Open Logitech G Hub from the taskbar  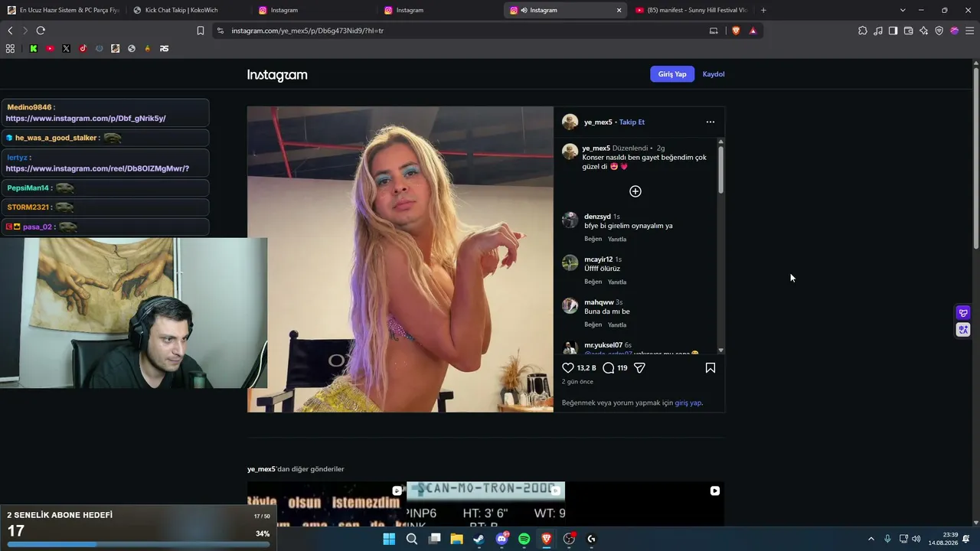click(591, 539)
